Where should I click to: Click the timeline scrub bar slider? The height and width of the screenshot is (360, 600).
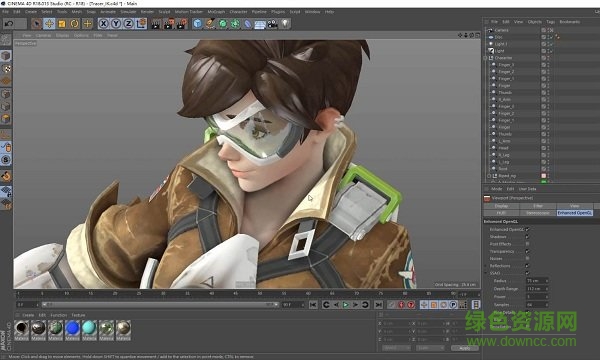pos(160,305)
